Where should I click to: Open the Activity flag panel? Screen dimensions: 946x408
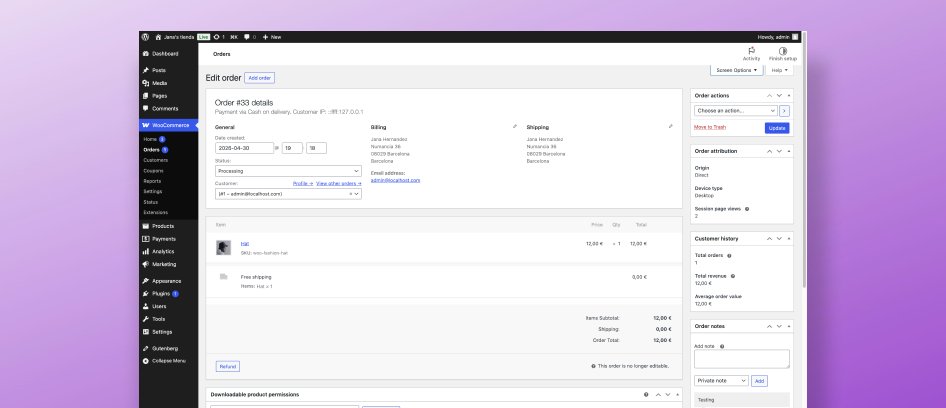coord(751,54)
